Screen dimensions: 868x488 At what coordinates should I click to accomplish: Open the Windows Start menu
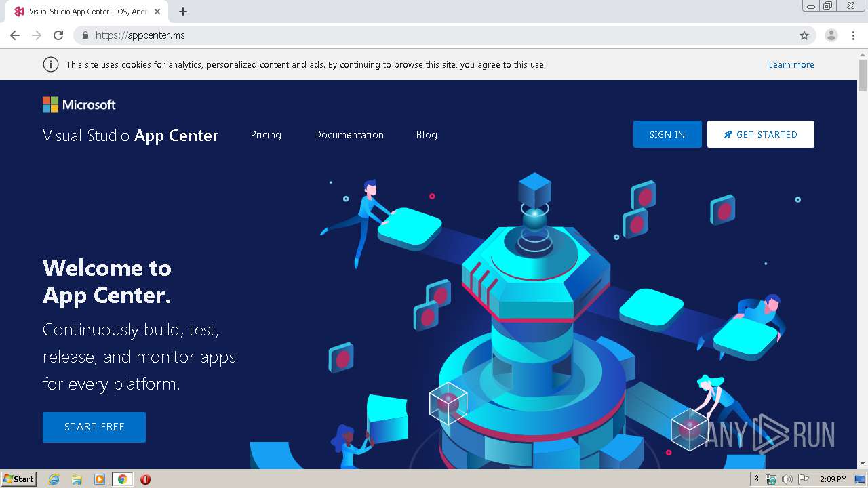[x=19, y=479]
